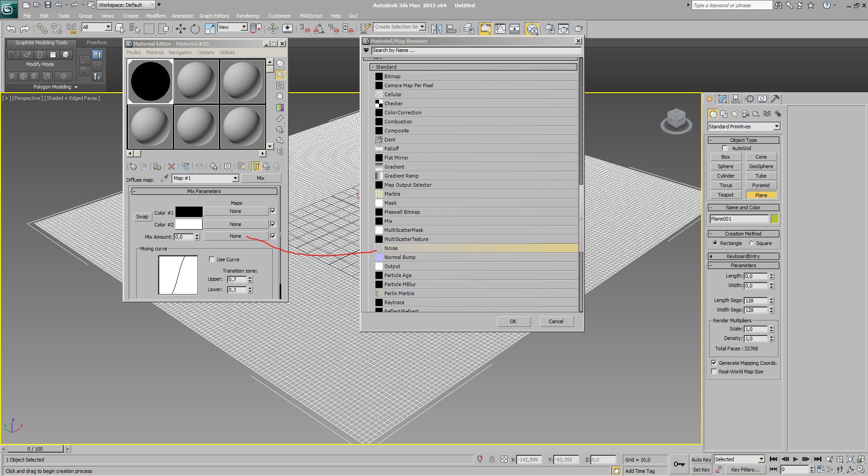Open the Modify command panel tab
Image resolution: width=868 pixels, height=476 pixels.
point(723,99)
